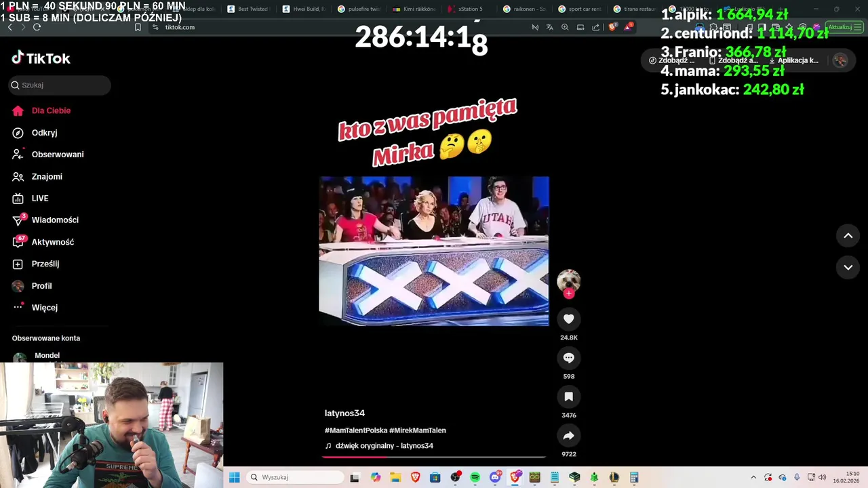Pause the playing TikTok video
Image resolution: width=868 pixels, height=488 pixels.
coord(434,251)
